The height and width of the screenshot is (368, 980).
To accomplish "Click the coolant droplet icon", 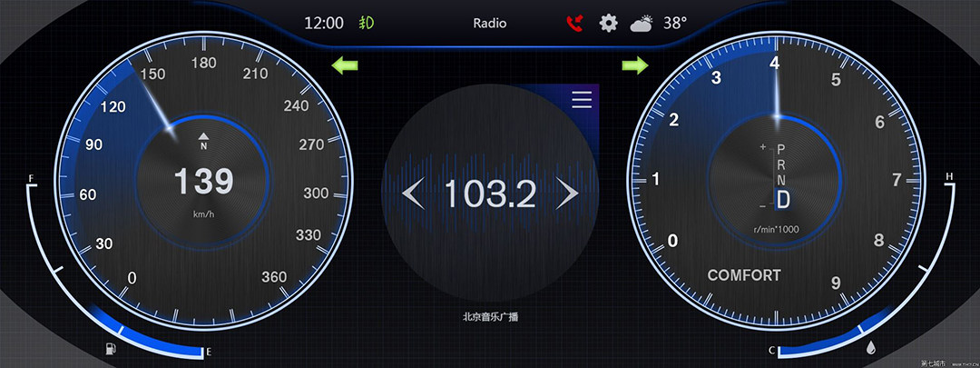I will pos(871,347).
